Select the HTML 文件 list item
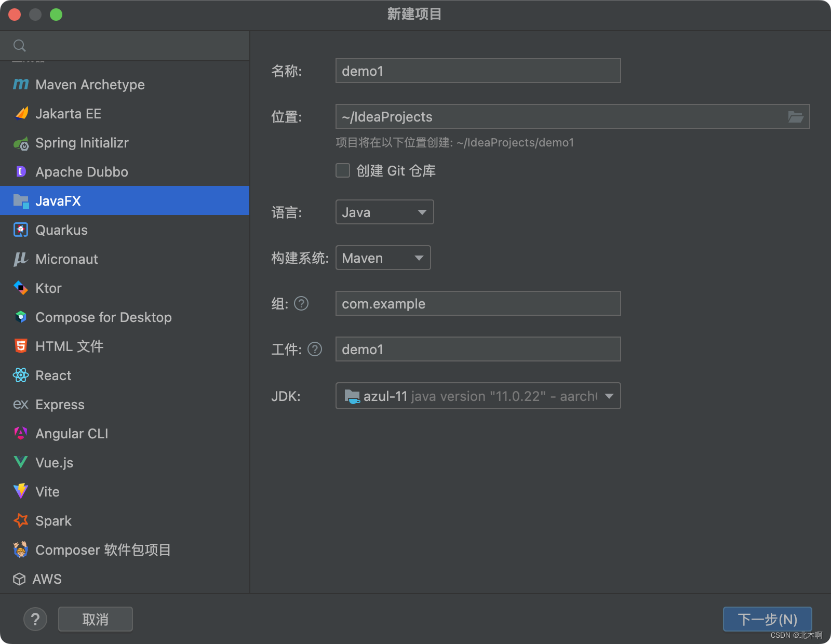 (x=125, y=346)
